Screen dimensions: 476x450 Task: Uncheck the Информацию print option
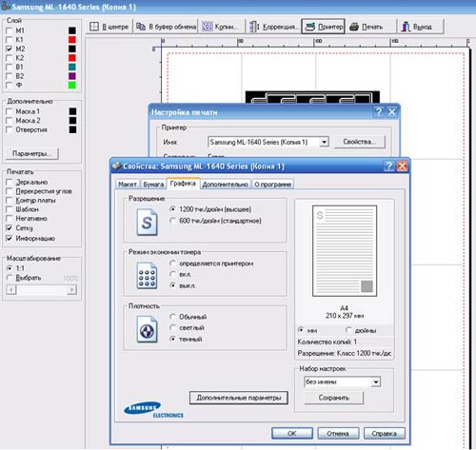point(10,239)
